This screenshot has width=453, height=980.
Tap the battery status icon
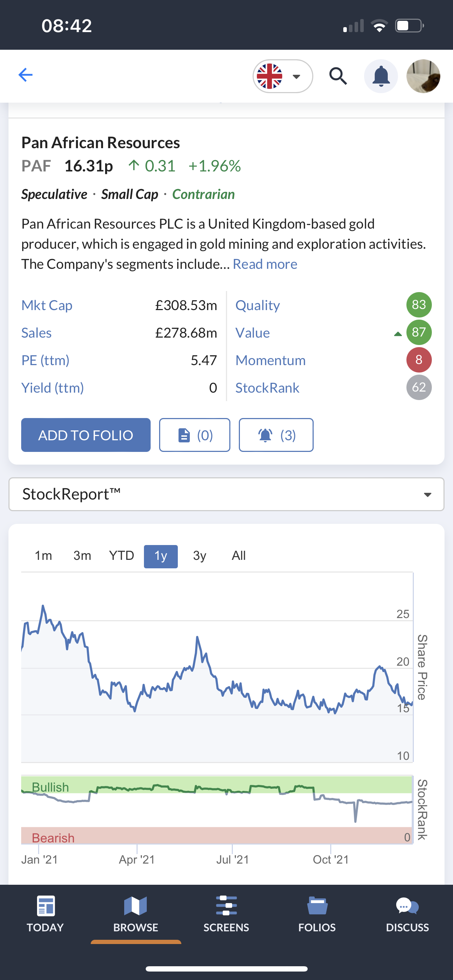(410, 26)
